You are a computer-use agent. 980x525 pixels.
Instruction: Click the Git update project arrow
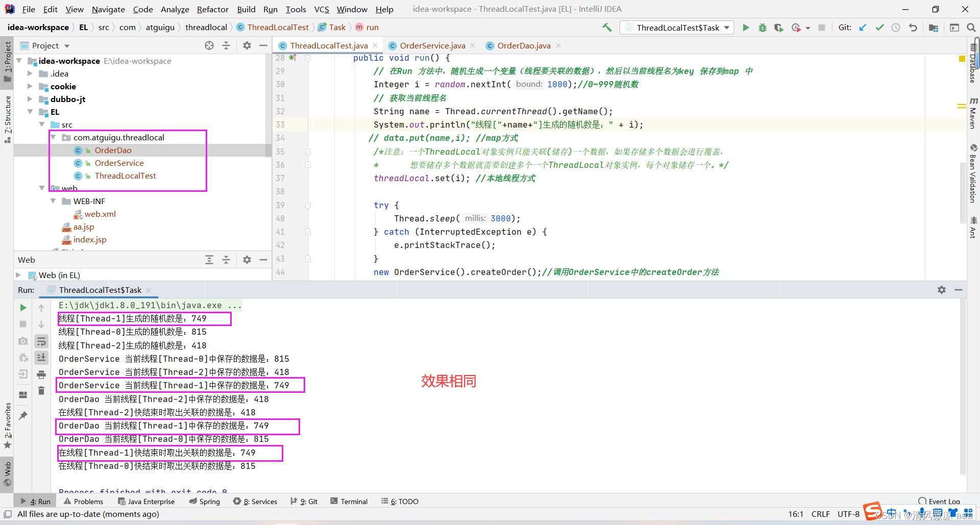(863, 28)
